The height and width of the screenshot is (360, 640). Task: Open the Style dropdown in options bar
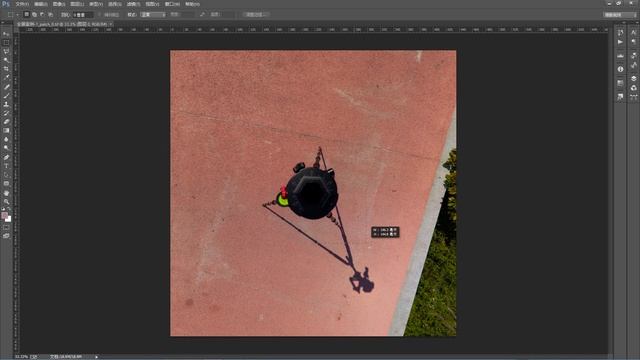(x=153, y=14)
